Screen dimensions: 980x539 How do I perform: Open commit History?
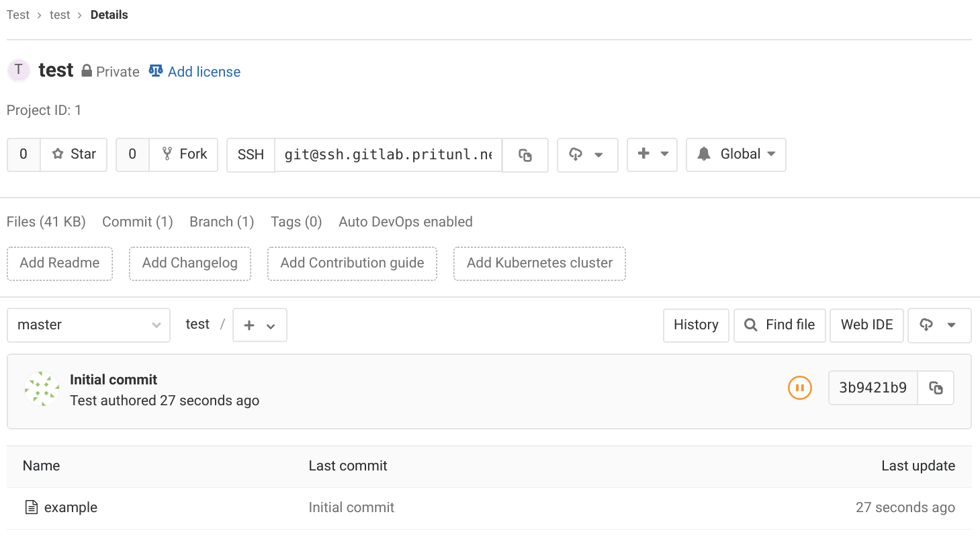tap(696, 325)
